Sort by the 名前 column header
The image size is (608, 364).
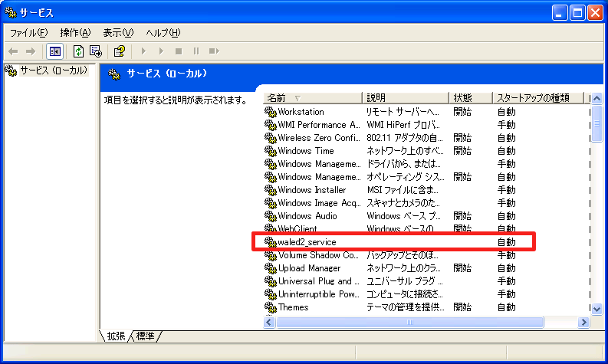313,97
